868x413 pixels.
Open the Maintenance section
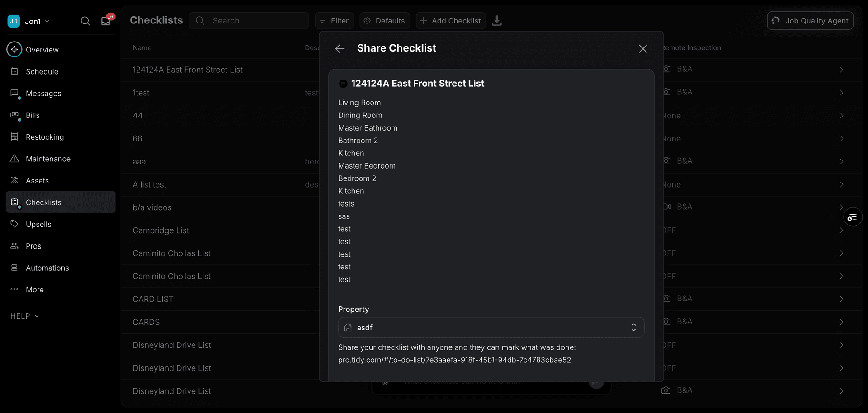point(47,159)
